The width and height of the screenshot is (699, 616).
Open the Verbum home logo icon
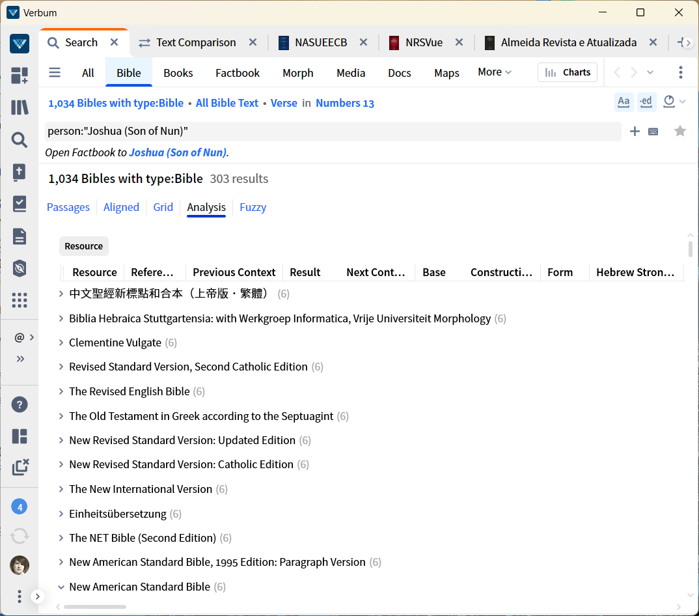(19, 43)
